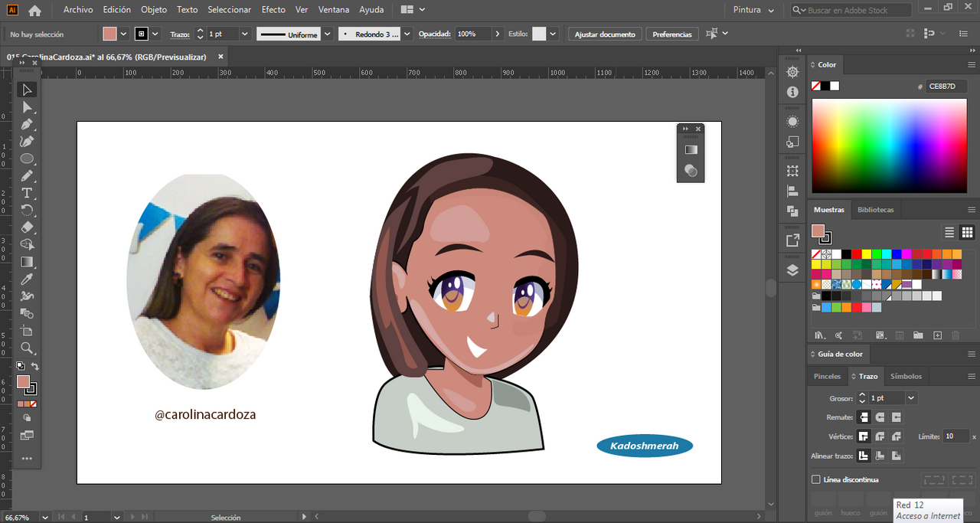Select Bevel Join vertex option
This screenshot has width=980, height=523.
(x=896, y=436)
